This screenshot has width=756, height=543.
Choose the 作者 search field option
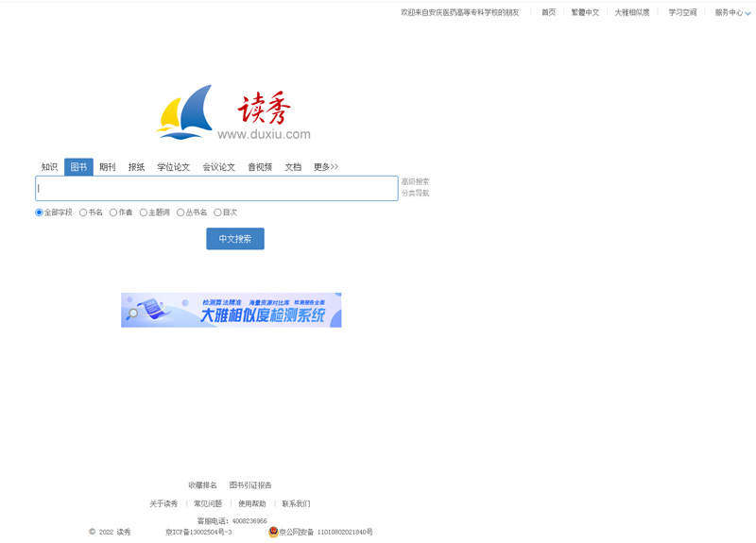pos(113,212)
